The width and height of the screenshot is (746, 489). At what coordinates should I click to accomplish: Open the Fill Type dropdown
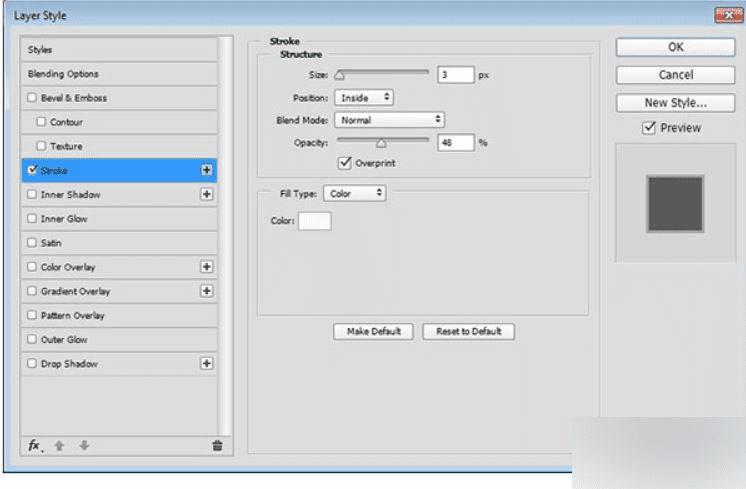point(354,193)
